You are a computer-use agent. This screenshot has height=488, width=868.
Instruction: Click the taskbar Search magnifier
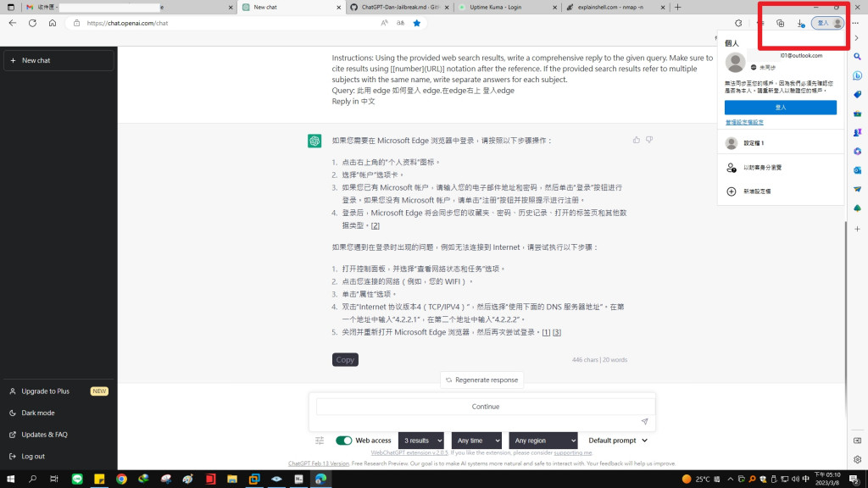pyautogui.click(x=33, y=480)
